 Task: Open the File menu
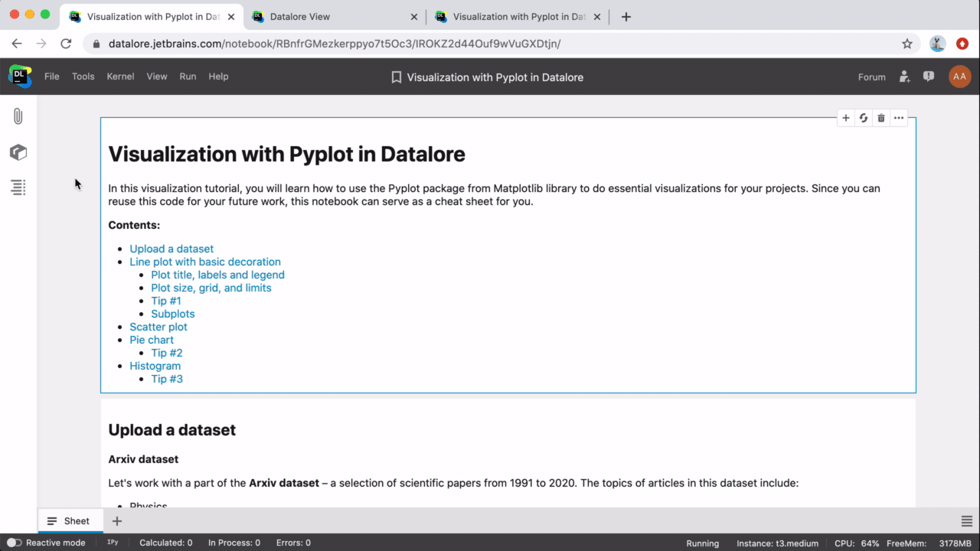click(51, 77)
